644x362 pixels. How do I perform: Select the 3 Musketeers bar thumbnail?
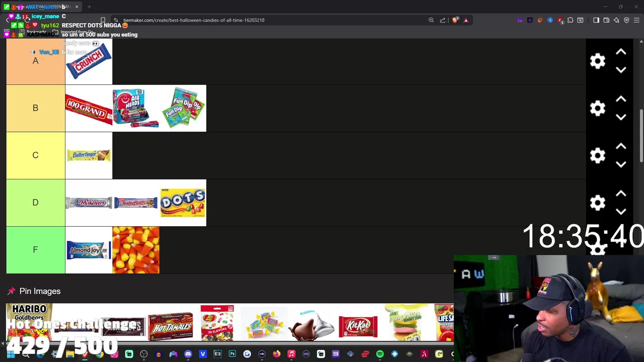click(89, 203)
